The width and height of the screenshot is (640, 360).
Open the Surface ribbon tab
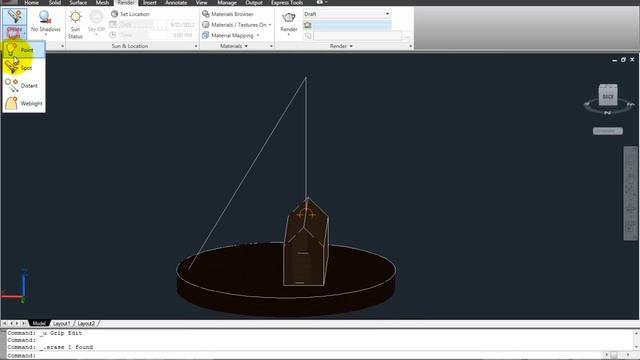78,2
